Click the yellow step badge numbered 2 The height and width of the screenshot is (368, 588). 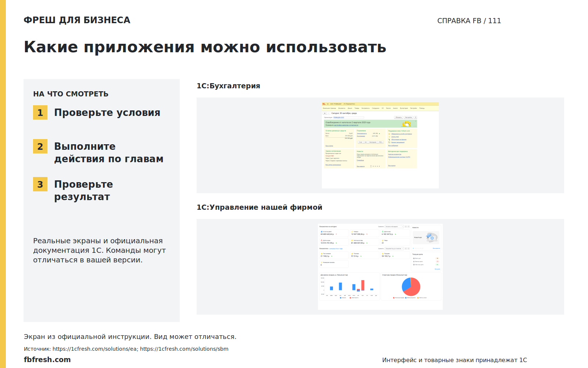40,146
